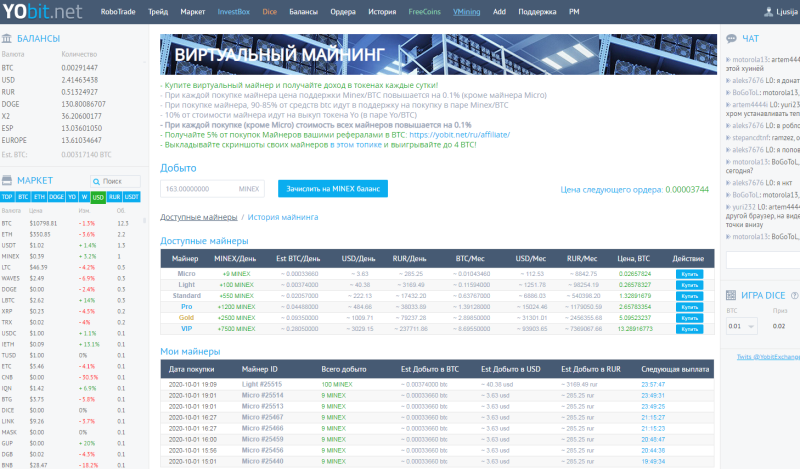800x469 pixels.
Task: Switch to the История майнинга tab
Action: tap(283, 216)
